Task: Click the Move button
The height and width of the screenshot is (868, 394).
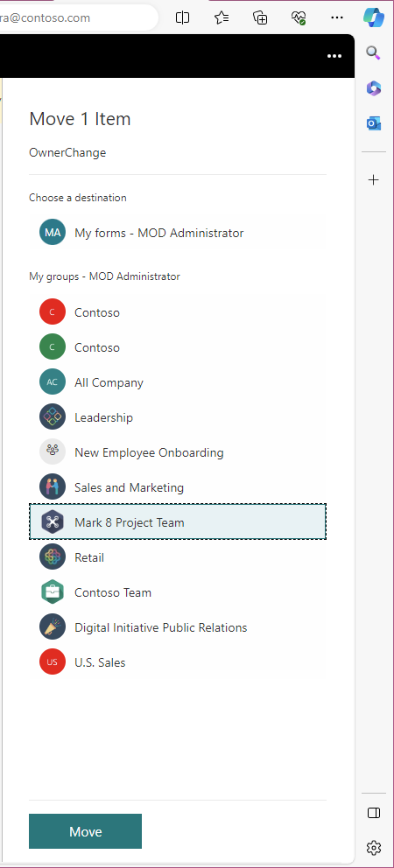Action: (85, 831)
